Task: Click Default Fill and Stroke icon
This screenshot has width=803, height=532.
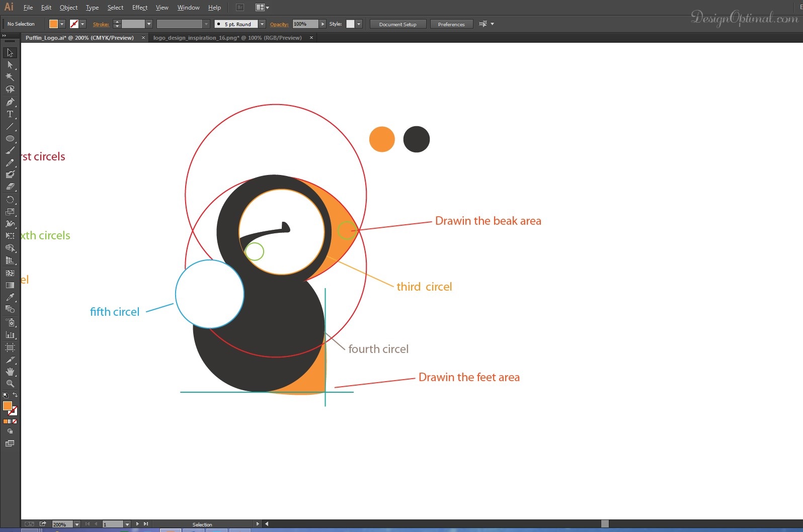Action: (5, 395)
